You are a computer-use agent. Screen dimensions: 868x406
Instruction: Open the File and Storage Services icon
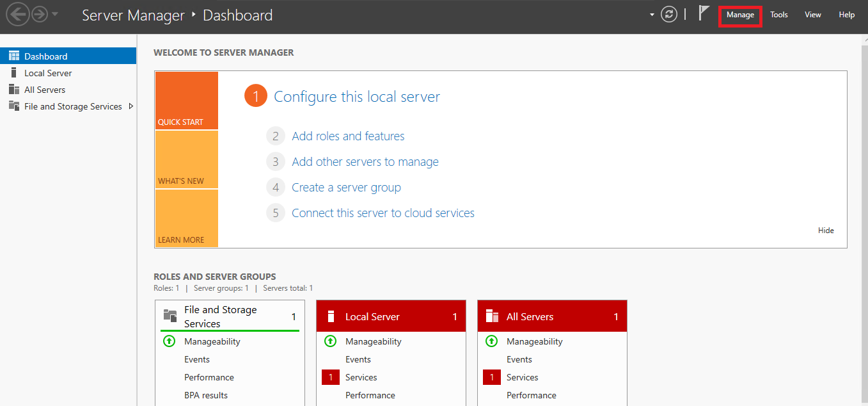pyautogui.click(x=13, y=106)
